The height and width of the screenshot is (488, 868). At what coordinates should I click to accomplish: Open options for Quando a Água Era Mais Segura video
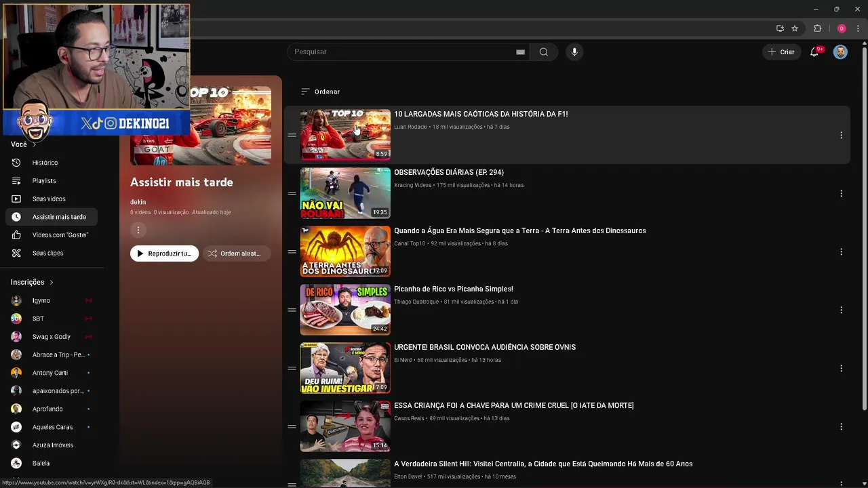[x=841, y=252]
